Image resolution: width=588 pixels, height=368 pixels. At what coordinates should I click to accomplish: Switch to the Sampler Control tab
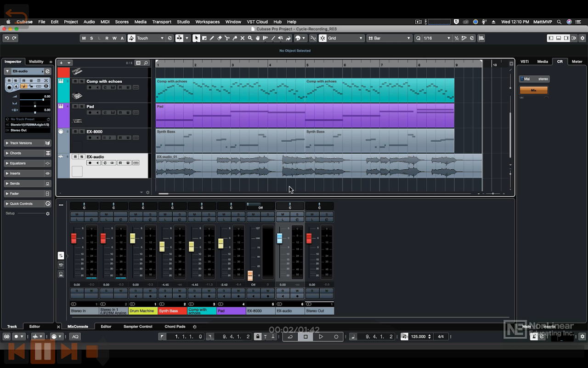(137, 327)
